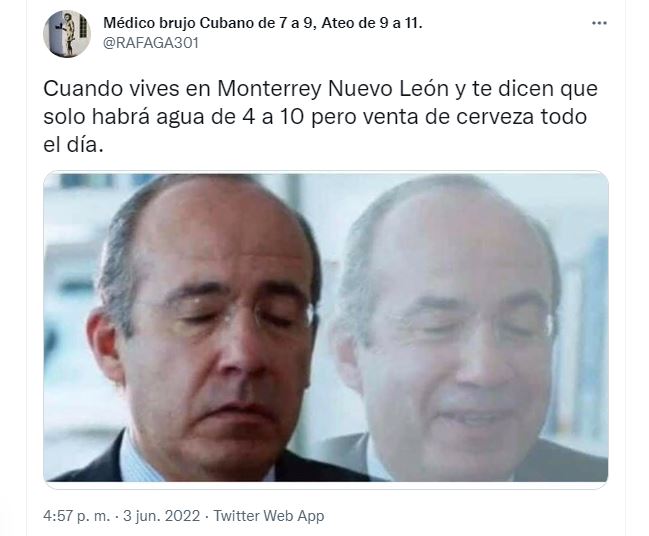Open the Twitter Web App source link

point(269,516)
